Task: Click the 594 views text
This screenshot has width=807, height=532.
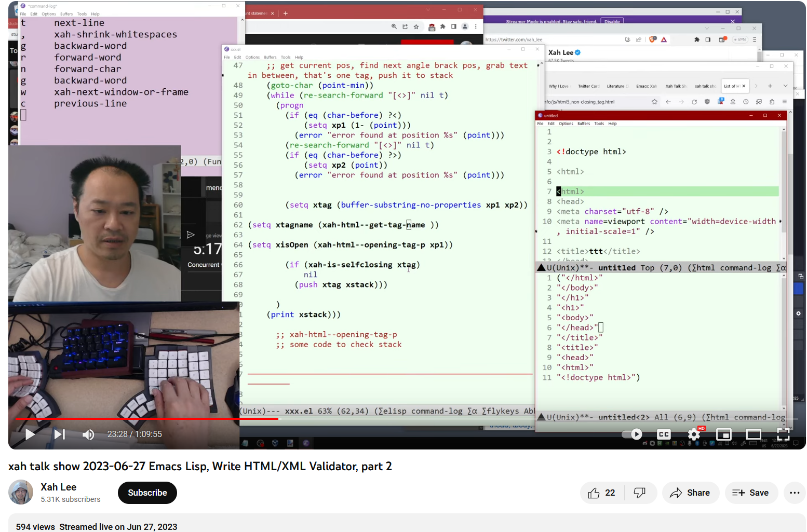Action: [35, 527]
